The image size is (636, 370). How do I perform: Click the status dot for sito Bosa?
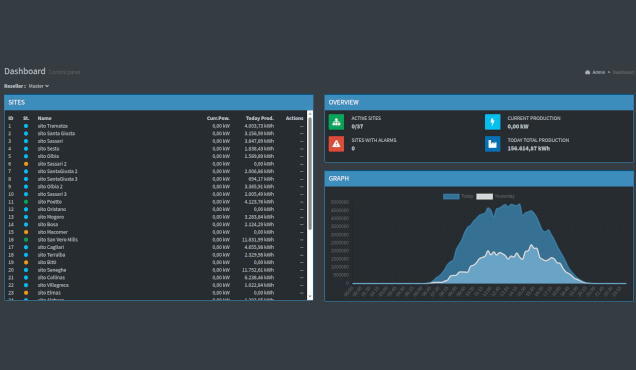click(26, 224)
